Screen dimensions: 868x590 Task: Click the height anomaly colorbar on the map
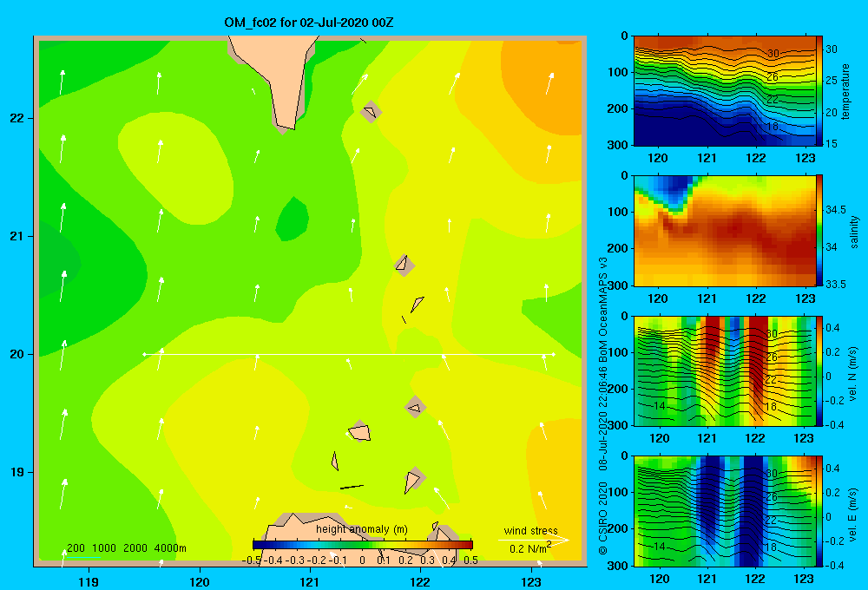tap(363, 545)
